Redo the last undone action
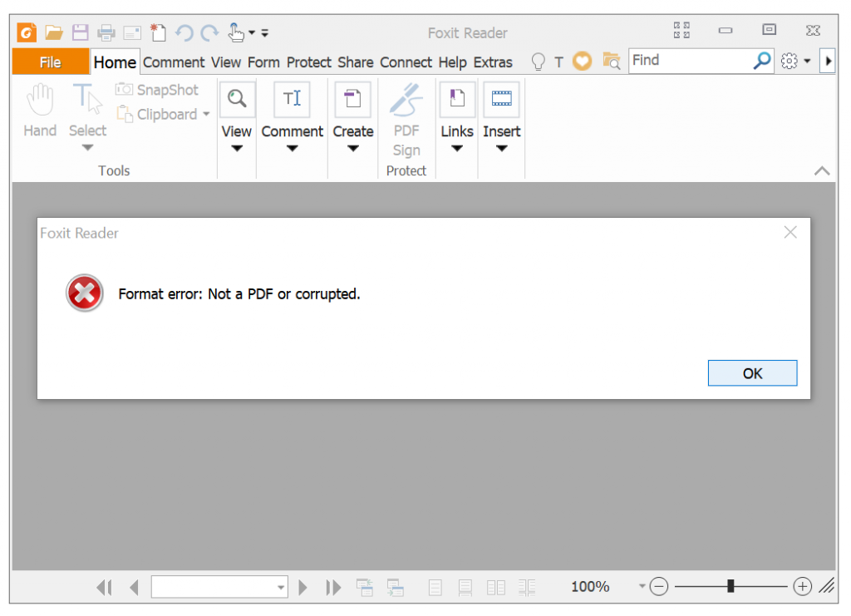 pos(209,33)
